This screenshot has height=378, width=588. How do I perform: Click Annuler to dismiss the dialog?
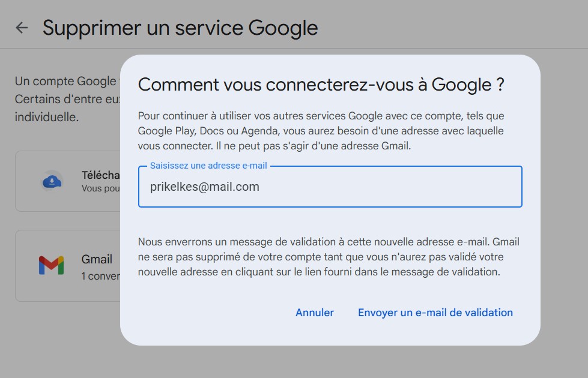314,312
